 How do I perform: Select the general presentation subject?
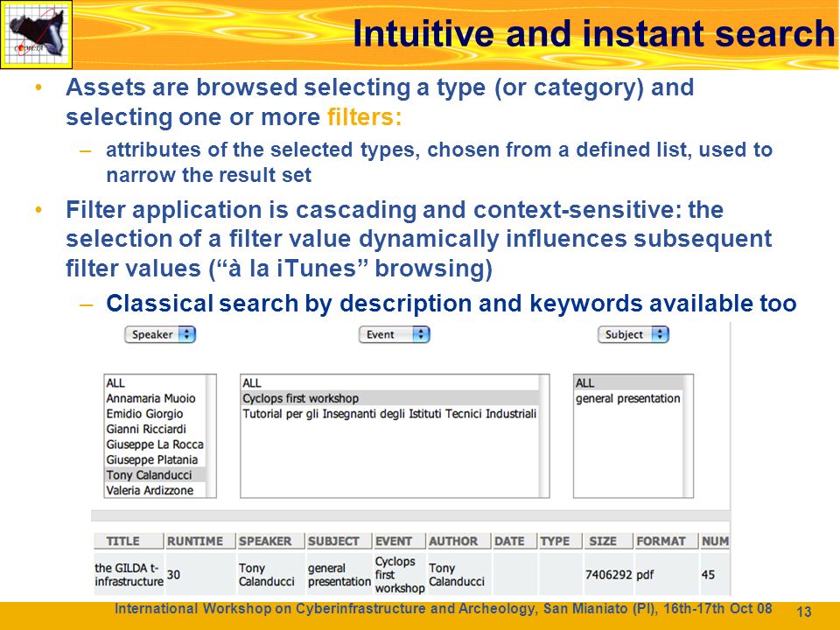tap(628, 399)
